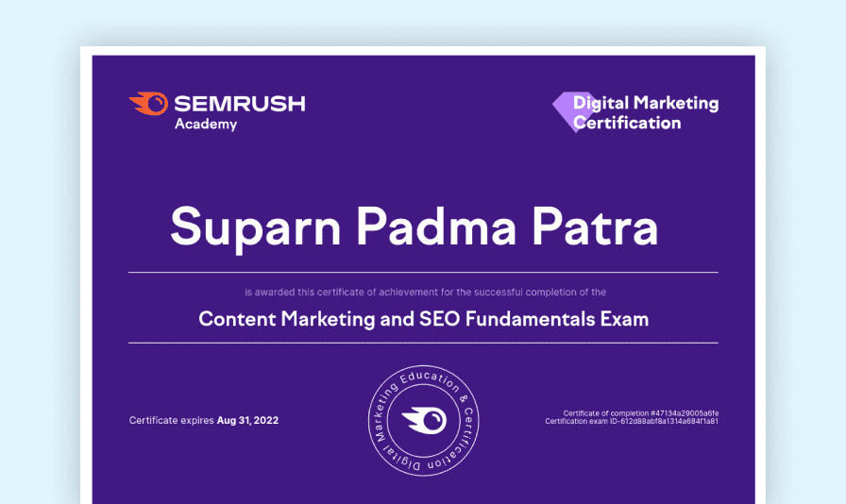
Task: Click the fireball icon inside the seal
Action: (423, 421)
